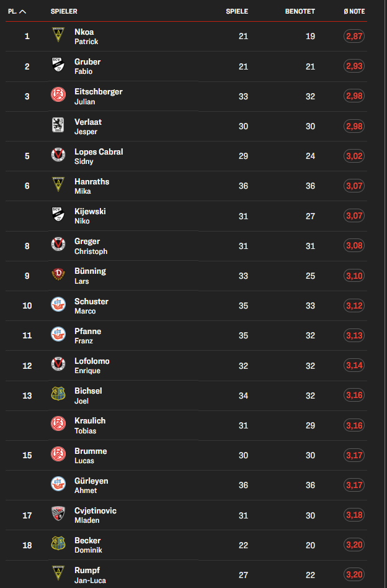This screenshot has width=387, height=588.
Task: Open player profile for Hanraths Mika
Action: [x=92, y=186]
